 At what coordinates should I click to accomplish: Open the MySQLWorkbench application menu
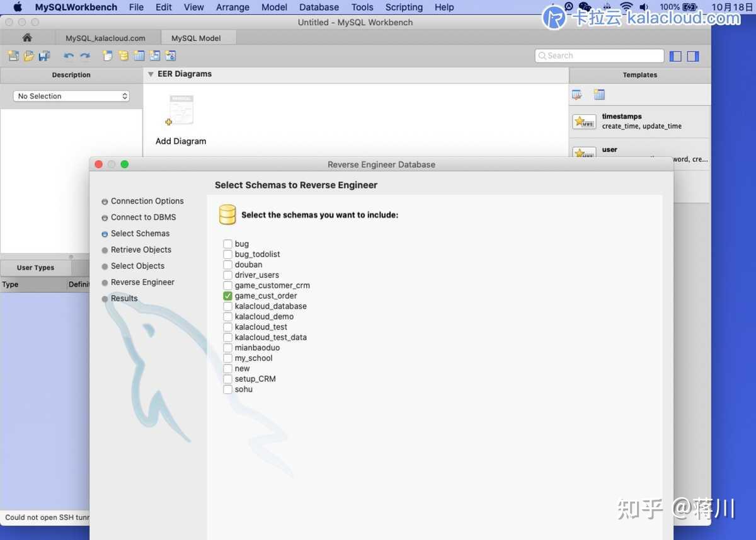(76, 7)
